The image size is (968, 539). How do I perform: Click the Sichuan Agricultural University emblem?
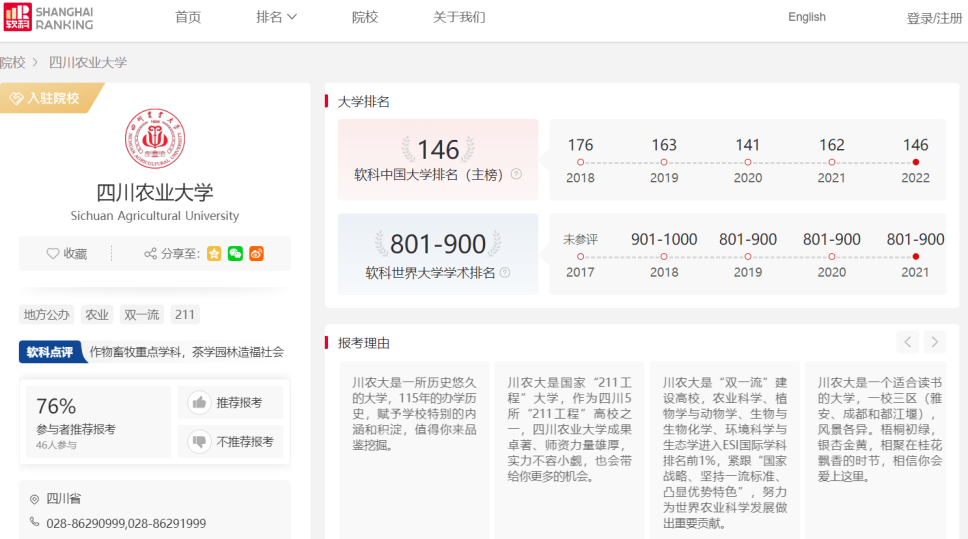pyautogui.click(x=154, y=139)
